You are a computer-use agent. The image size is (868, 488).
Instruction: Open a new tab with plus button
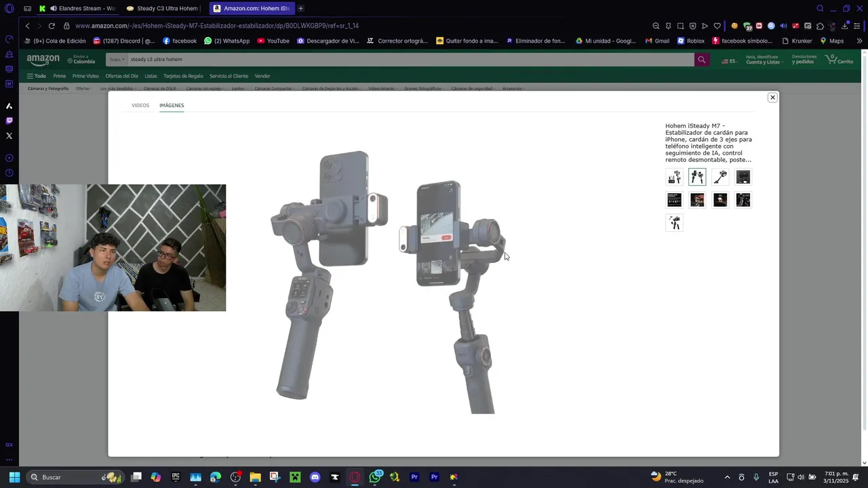300,8
